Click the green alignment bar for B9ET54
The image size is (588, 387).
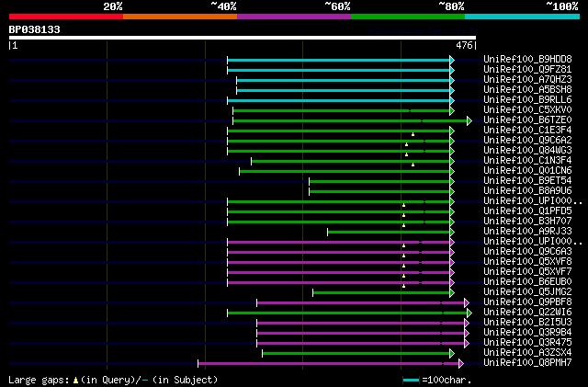point(379,182)
